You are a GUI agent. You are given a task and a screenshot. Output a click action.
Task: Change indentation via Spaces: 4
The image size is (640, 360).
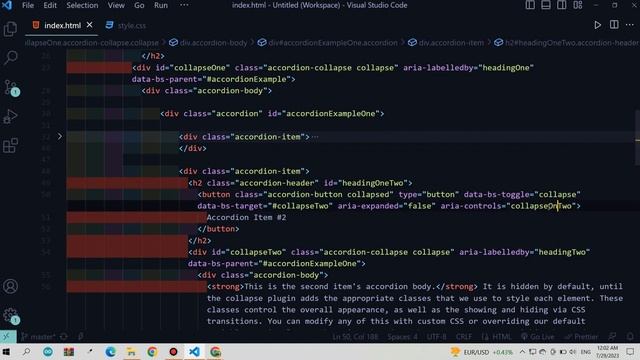(402, 337)
